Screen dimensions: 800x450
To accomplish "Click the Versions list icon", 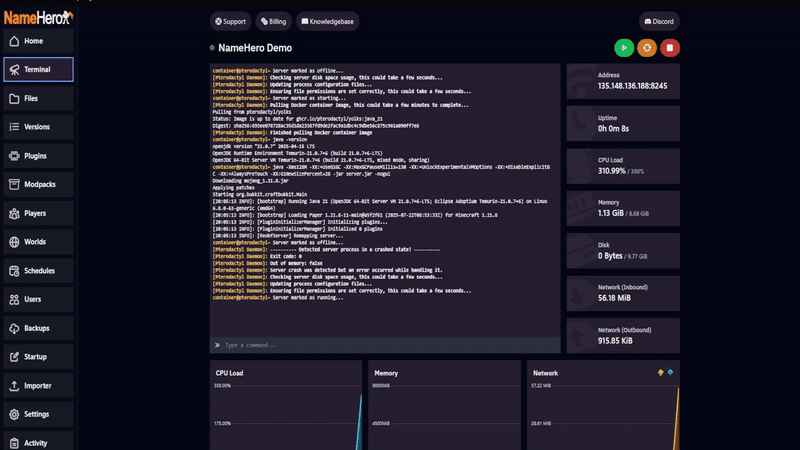I will click(14, 127).
